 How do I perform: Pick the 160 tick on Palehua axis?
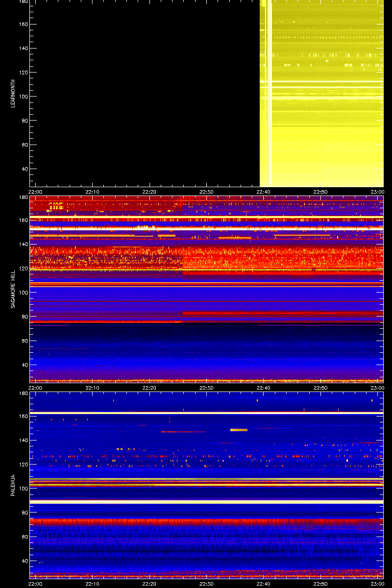pos(24,416)
